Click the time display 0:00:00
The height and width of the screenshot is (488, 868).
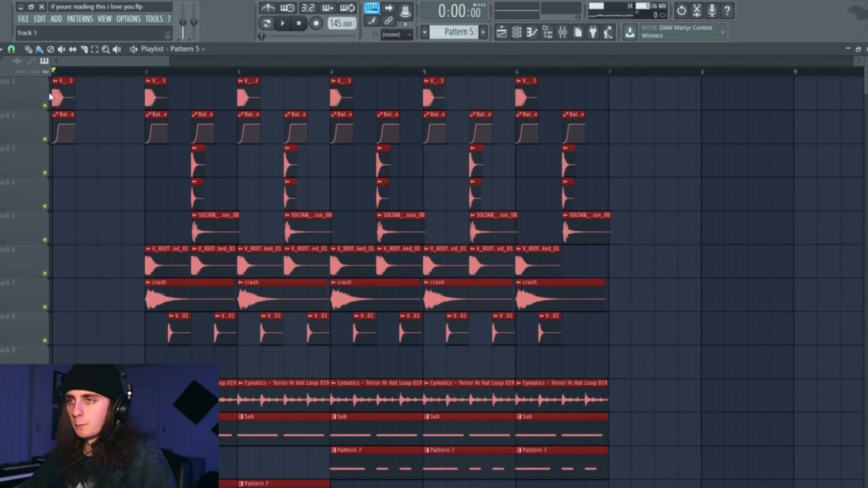point(459,10)
